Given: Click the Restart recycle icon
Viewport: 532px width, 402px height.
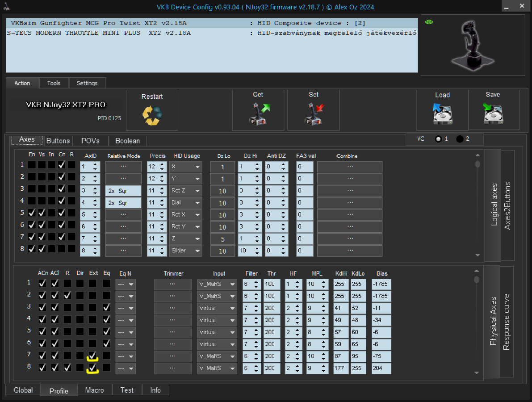Looking at the screenshot, I should [x=152, y=115].
